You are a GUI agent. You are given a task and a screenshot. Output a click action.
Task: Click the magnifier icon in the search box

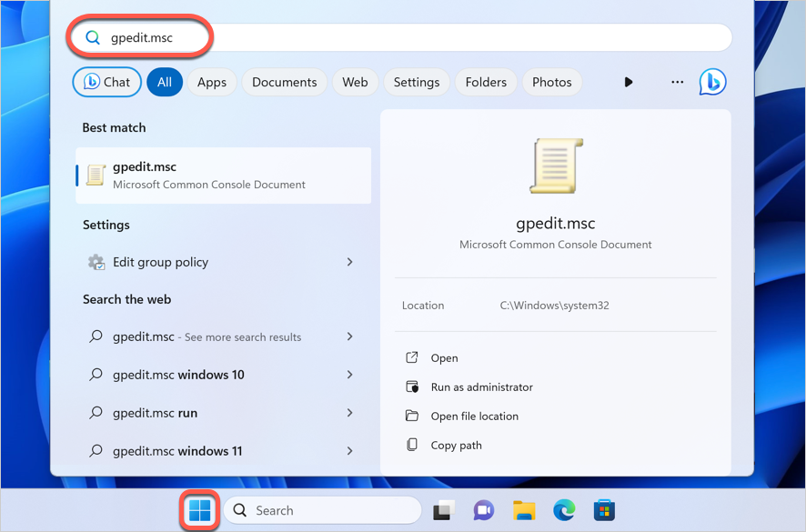point(93,37)
